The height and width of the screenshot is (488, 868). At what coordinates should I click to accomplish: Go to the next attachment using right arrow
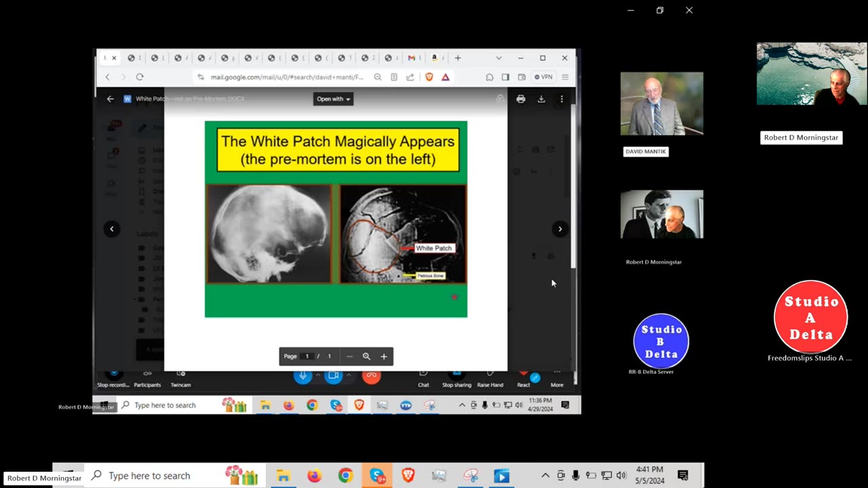[x=560, y=229]
